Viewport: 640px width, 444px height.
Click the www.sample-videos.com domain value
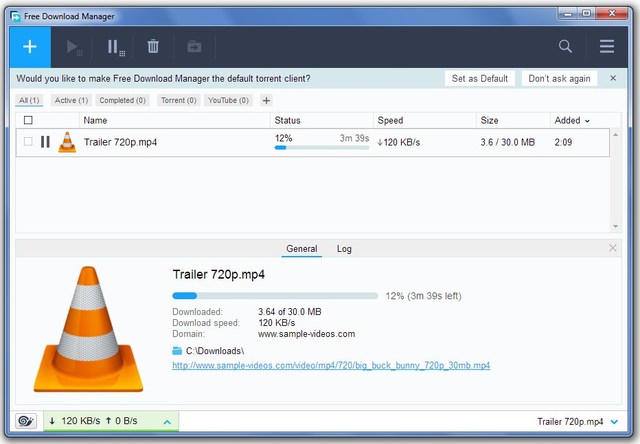tap(307, 334)
